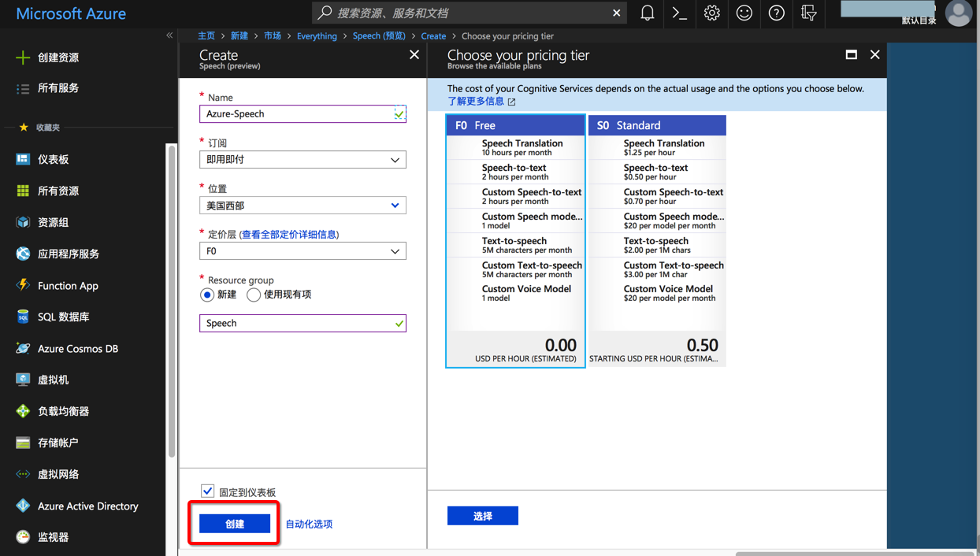Select the 使用现有项 radio option
The width and height of the screenshot is (980, 556).
coord(254,295)
